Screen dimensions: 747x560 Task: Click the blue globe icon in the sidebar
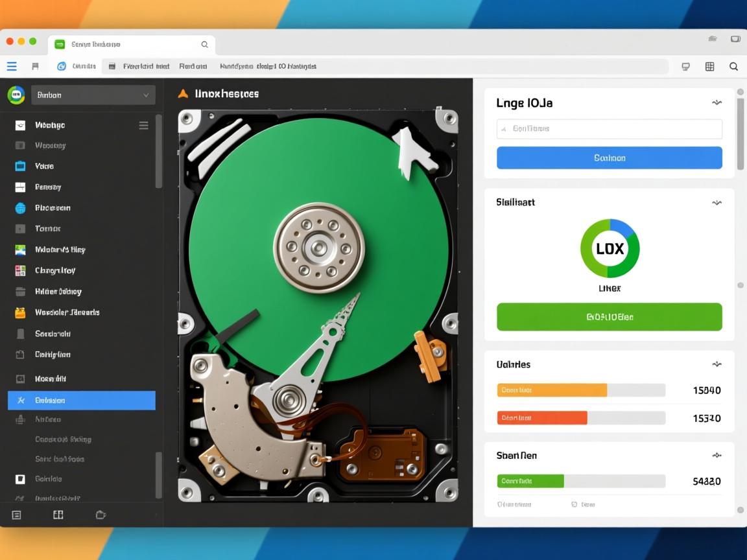20,208
